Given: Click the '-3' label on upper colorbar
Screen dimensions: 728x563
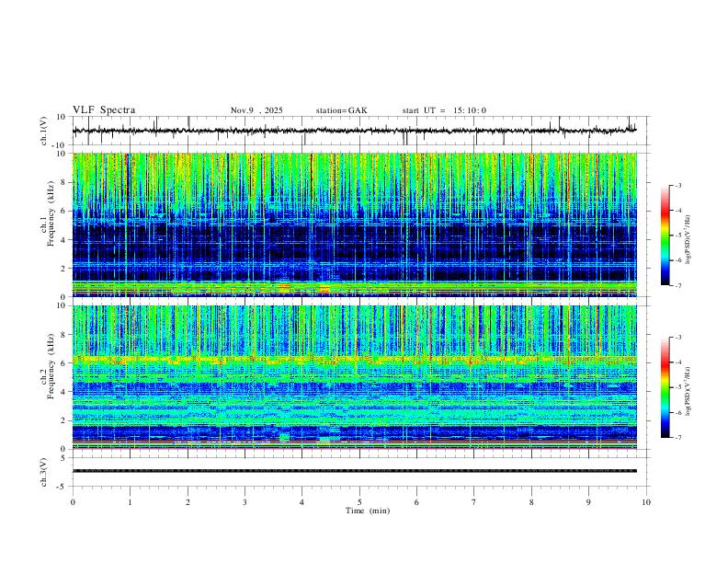Looking at the screenshot, I should [677, 185].
